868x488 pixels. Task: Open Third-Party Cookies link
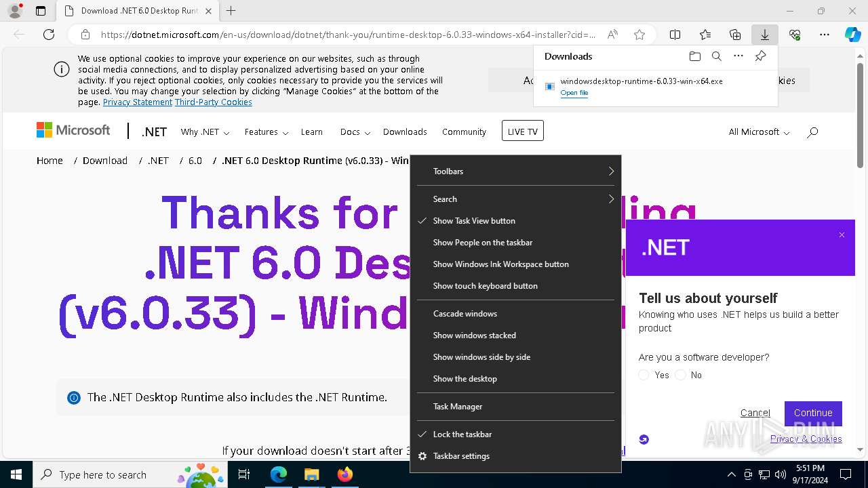pos(214,102)
